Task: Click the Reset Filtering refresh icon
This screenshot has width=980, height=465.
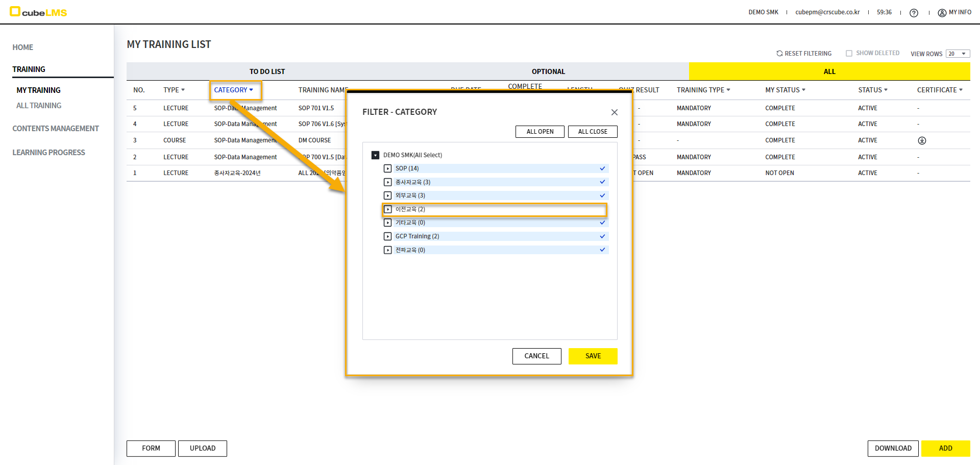Action: coord(779,53)
